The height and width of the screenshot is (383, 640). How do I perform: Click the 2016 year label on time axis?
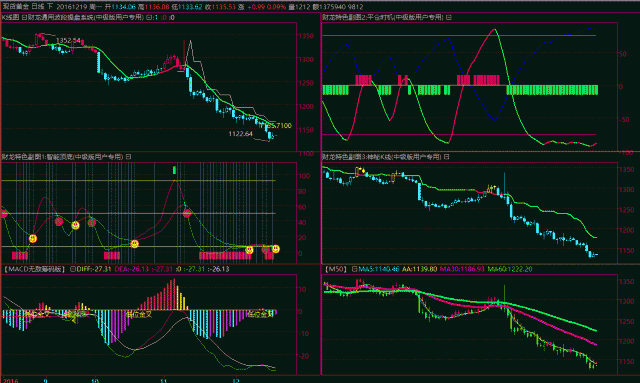coord(11,380)
